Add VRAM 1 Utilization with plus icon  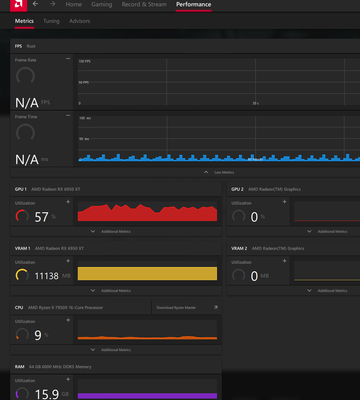click(68, 261)
